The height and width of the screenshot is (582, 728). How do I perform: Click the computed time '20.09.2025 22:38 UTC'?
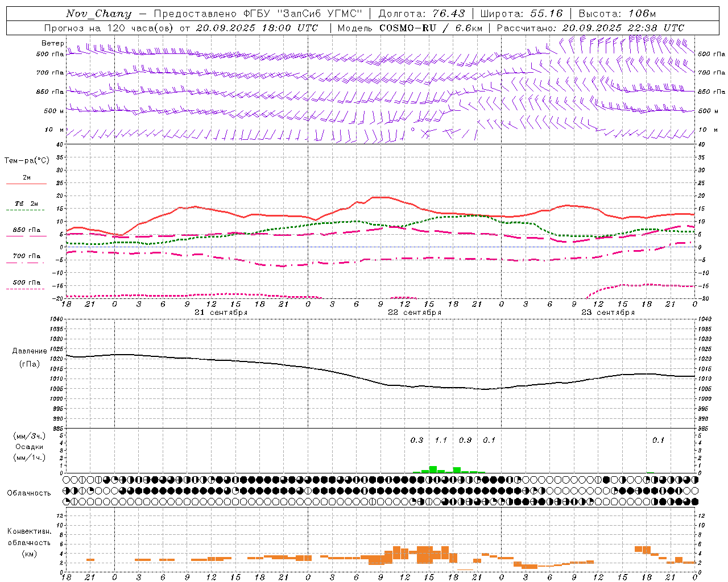[x=623, y=28]
